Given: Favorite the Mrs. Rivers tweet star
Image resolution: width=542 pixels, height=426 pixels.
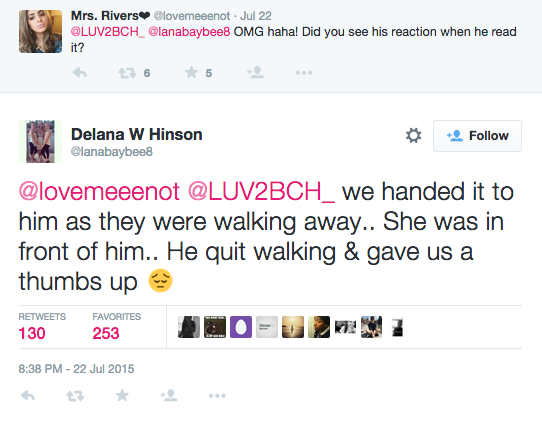Looking at the screenshot, I should (191, 73).
